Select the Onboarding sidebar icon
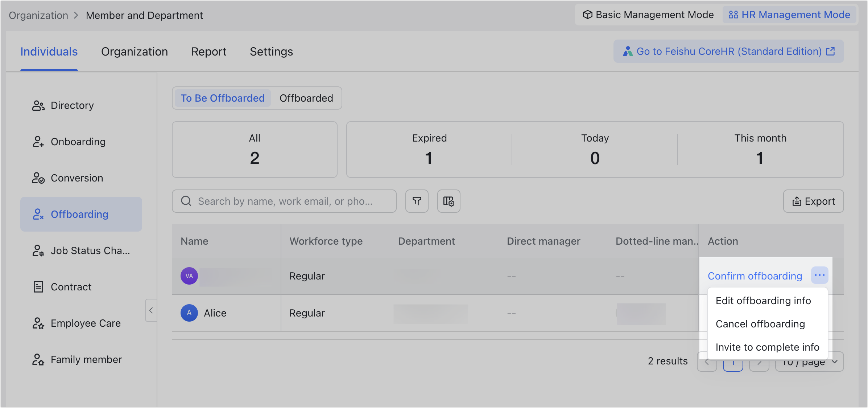This screenshot has width=868, height=408. click(38, 141)
